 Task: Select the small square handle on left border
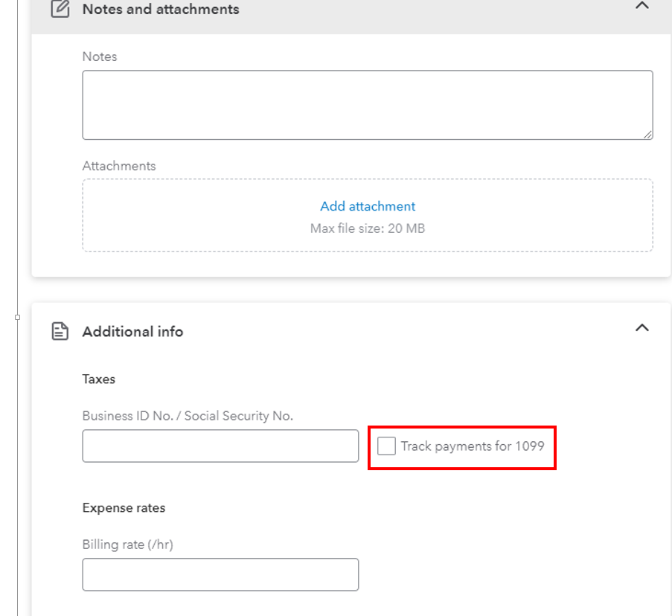click(17, 318)
